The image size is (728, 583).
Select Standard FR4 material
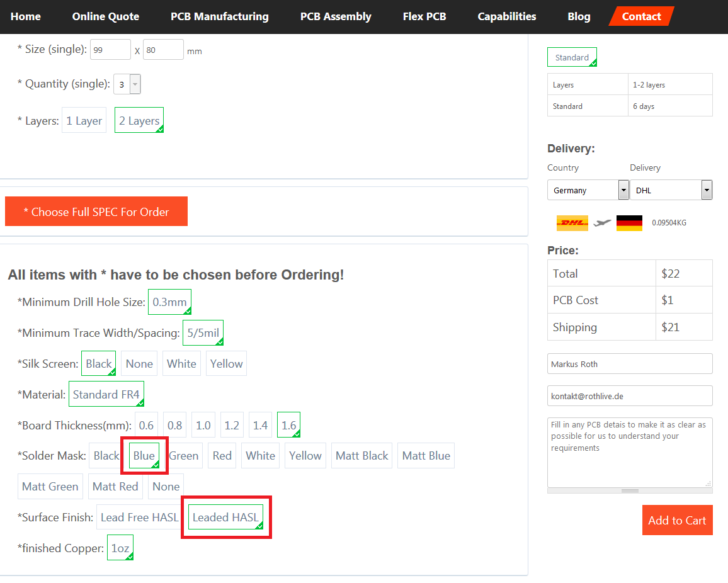[106, 394]
